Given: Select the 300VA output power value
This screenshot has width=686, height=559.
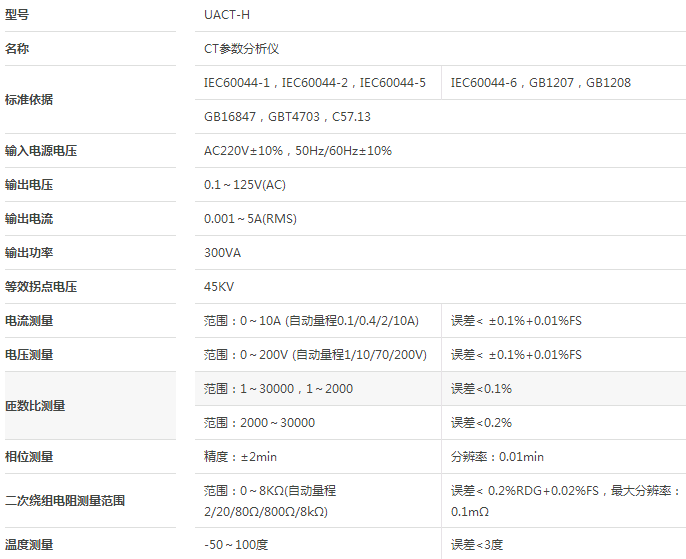Looking at the screenshot, I should [x=222, y=253].
